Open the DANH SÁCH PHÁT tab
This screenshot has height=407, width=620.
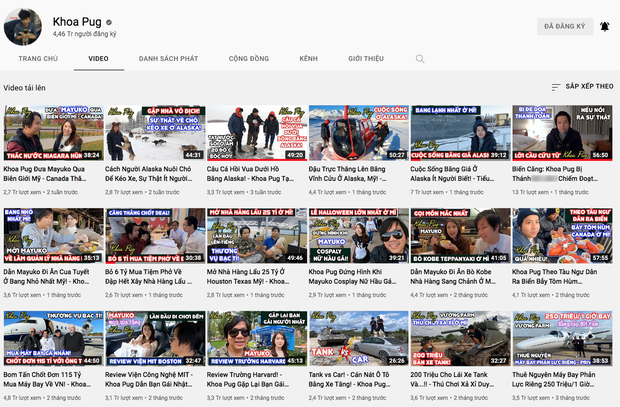(168, 59)
